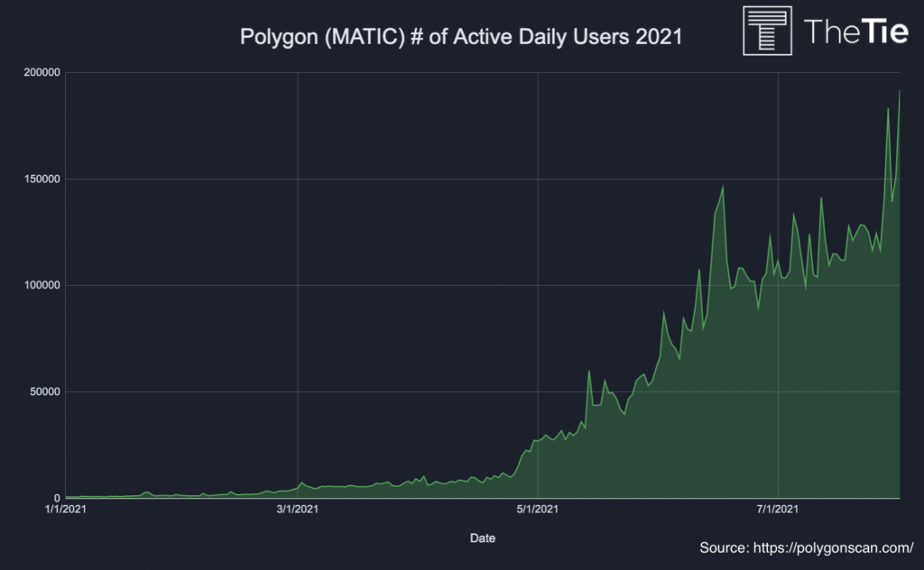This screenshot has width=924, height=570.
Task: Click the highest peak at the chart's right edge
Action: [x=900, y=90]
